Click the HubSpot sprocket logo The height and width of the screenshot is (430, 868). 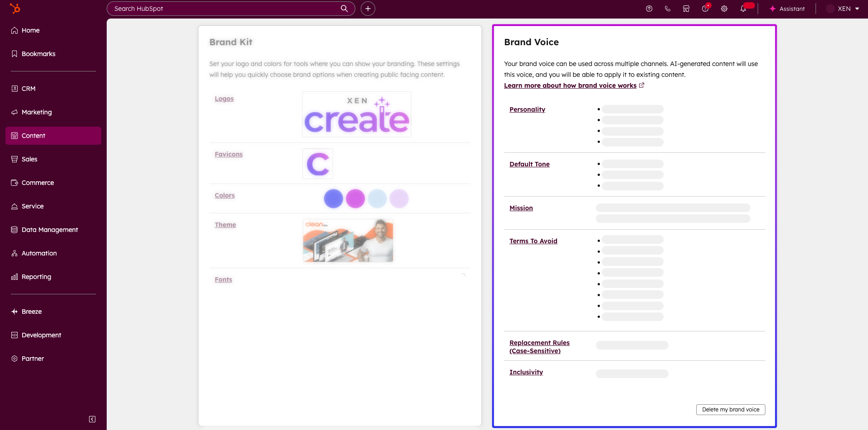pyautogui.click(x=15, y=9)
